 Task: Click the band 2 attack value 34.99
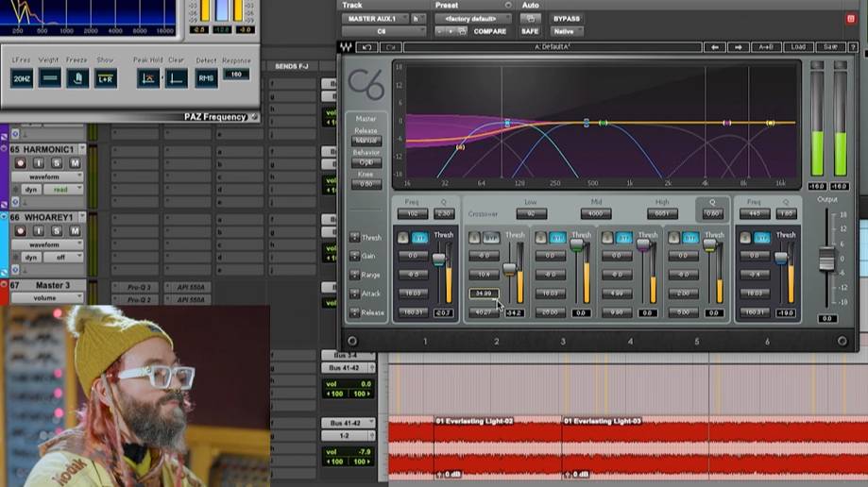point(484,294)
